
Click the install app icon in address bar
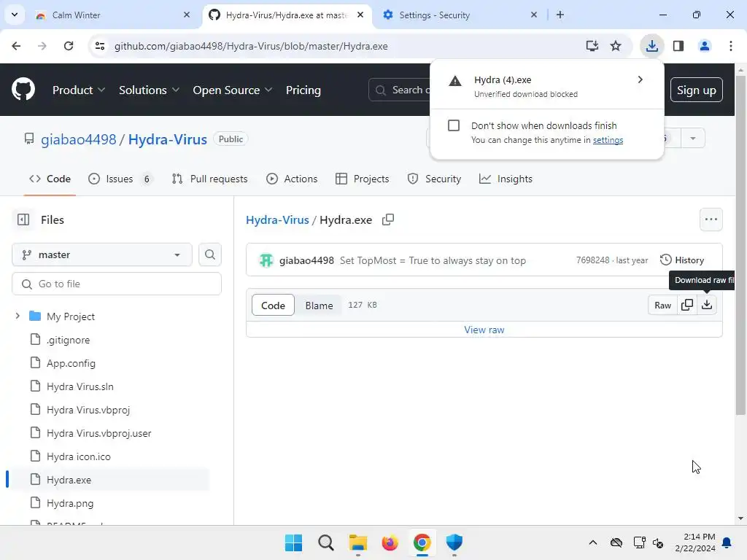click(x=592, y=46)
